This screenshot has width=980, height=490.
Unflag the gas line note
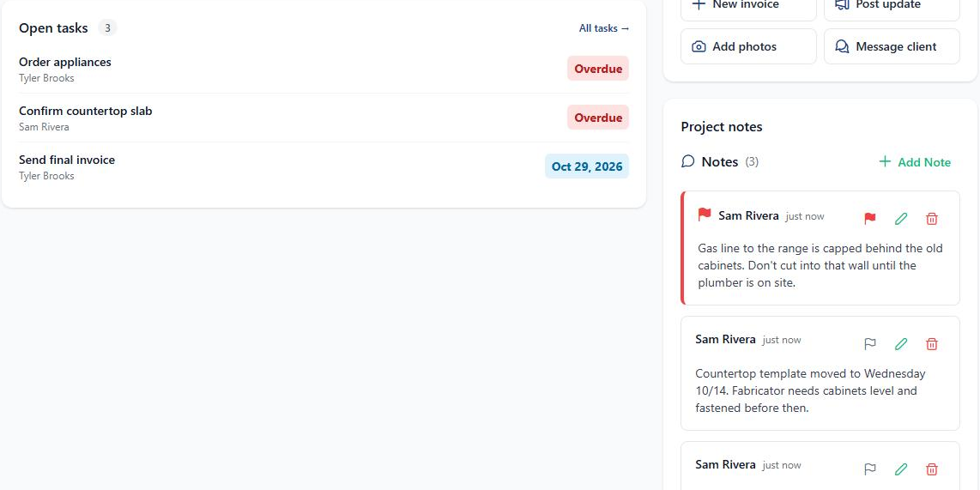coord(870,219)
